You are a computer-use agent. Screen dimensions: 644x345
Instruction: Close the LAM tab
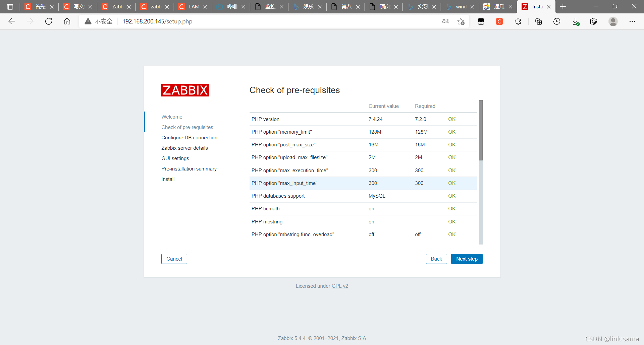[205, 7]
